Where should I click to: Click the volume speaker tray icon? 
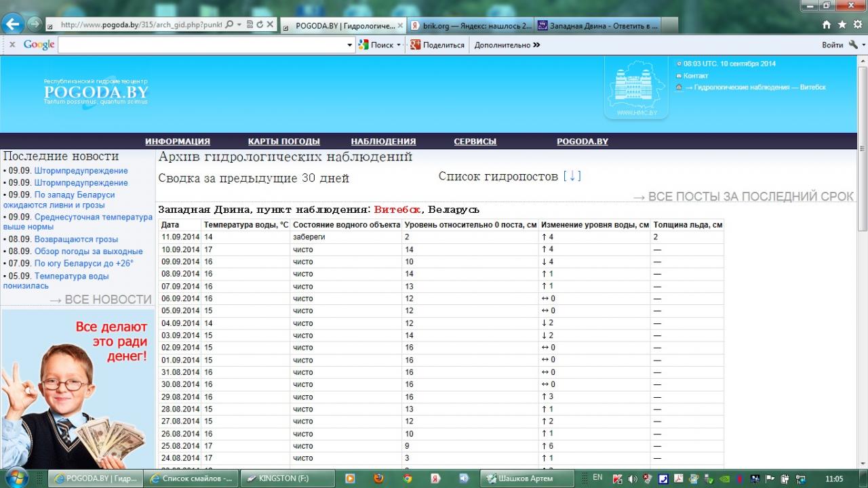633,479
